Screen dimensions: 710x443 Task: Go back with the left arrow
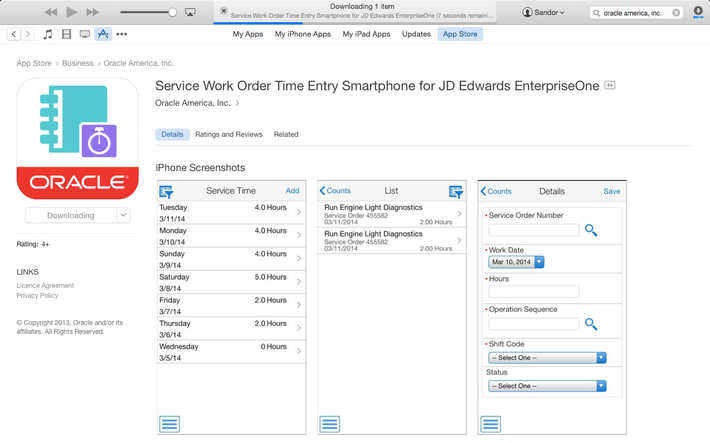point(14,34)
